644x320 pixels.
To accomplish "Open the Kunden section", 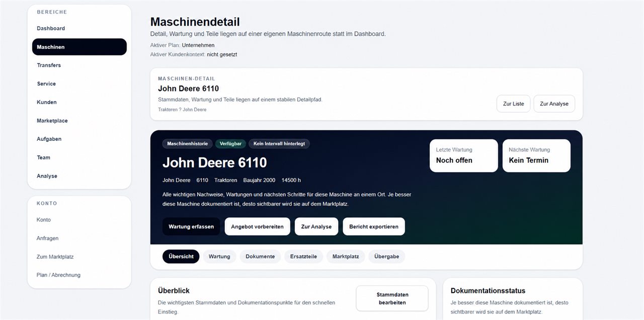I will click(x=79, y=102).
